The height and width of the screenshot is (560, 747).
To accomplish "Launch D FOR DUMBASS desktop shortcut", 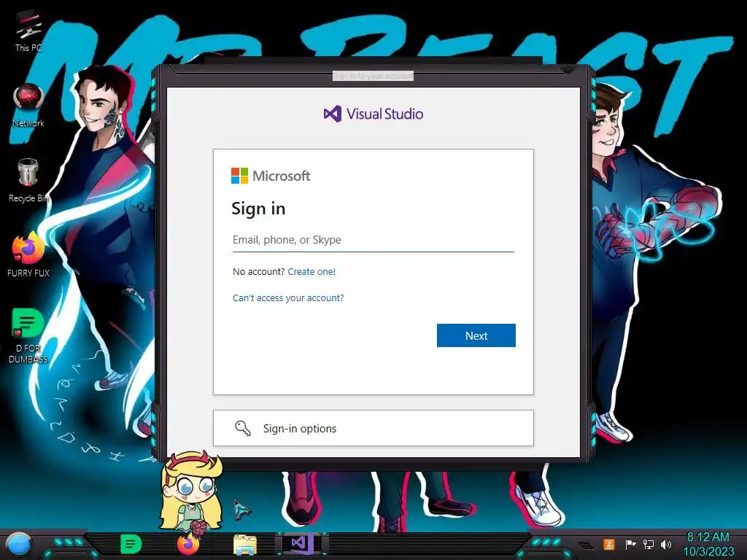I will tap(28, 335).
